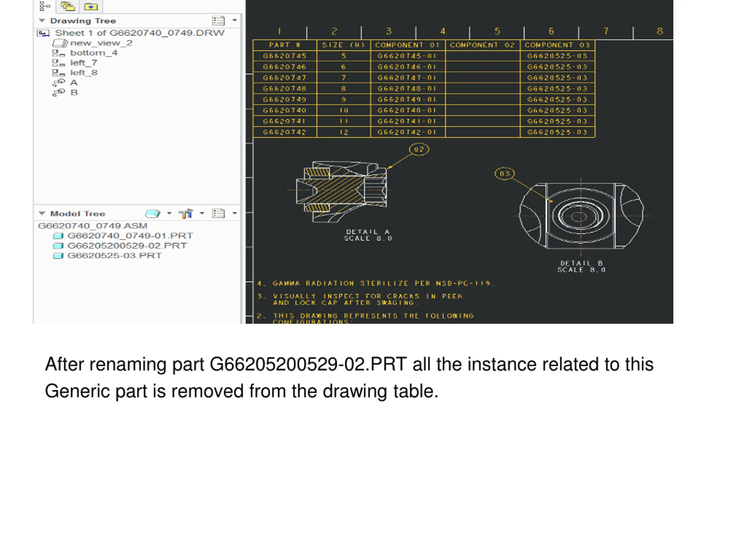Select balloon 03 on Detail B

pos(505,174)
